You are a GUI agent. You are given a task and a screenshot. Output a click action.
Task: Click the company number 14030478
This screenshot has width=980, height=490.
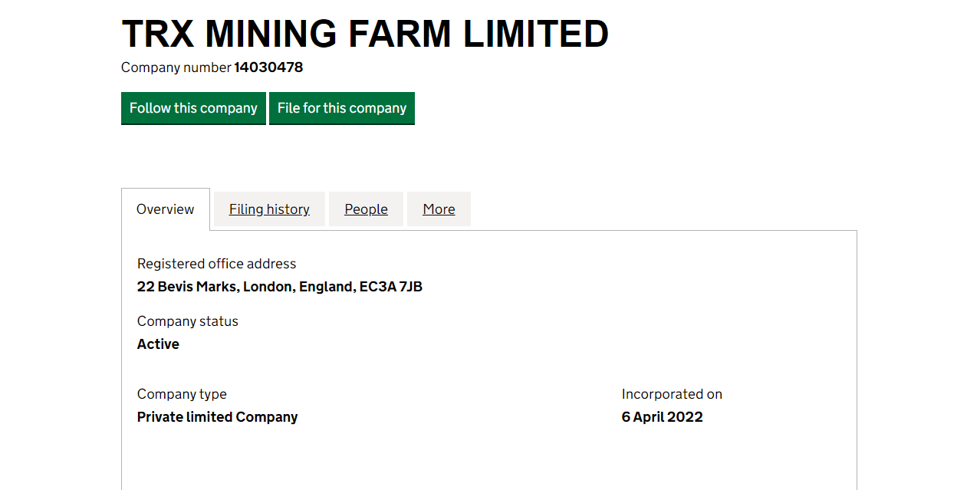coord(268,67)
